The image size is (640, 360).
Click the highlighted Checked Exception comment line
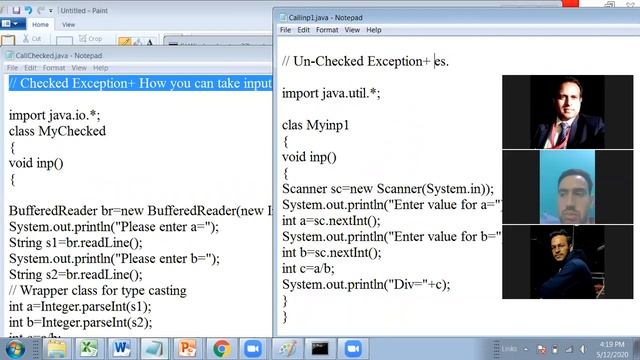[x=140, y=83]
